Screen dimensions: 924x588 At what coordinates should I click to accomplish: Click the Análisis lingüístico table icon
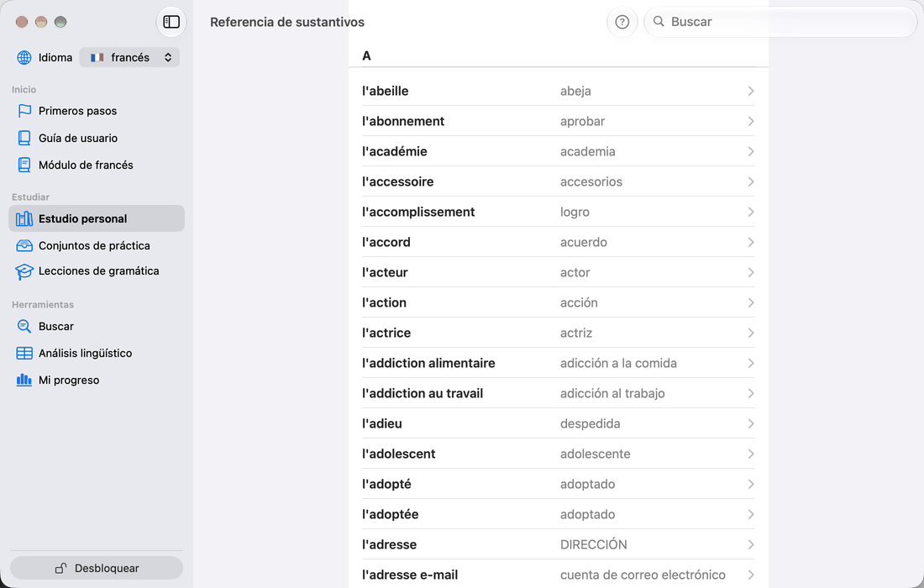tap(24, 353)
